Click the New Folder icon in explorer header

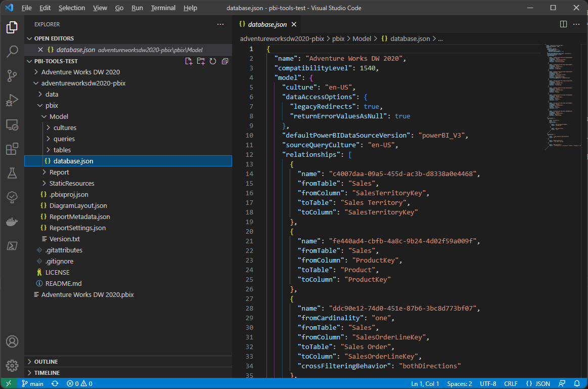(x=201, y=61)
